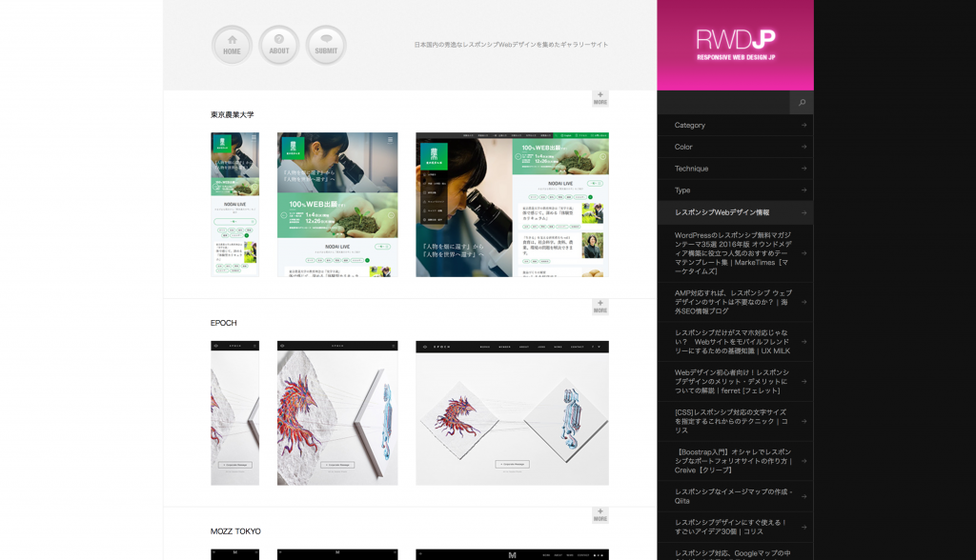976x560 pixels.
Task: View 東京農業大学 mobile screenshot thumbnail
Action: click(x=234, y=205)
